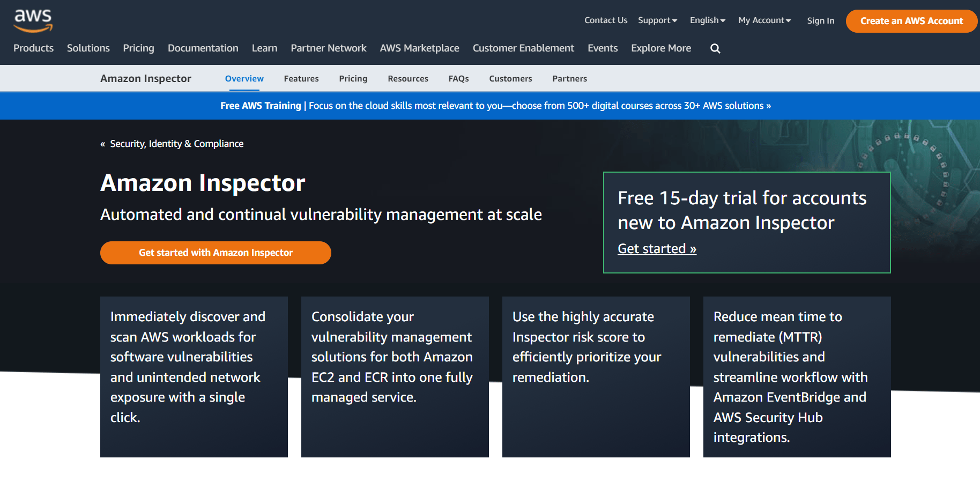Click the Amazon Inspector main heading

coord(203,183)
